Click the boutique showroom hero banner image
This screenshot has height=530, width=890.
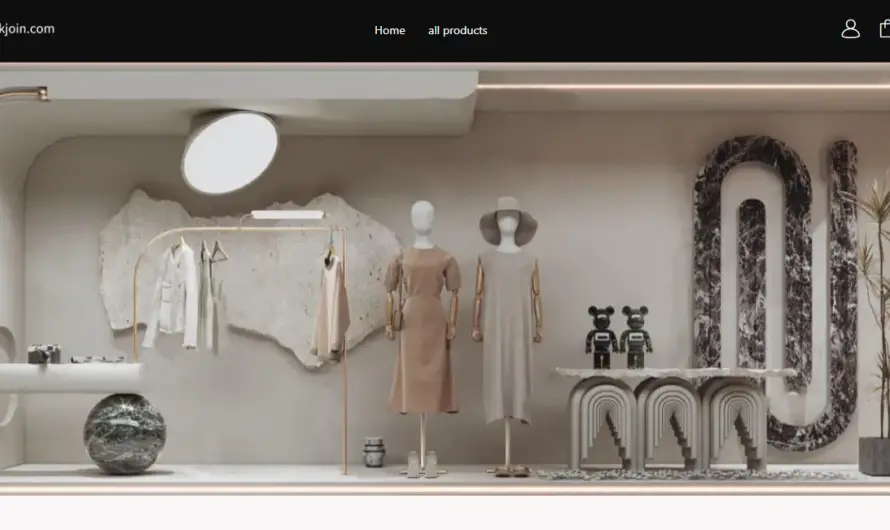445,279
